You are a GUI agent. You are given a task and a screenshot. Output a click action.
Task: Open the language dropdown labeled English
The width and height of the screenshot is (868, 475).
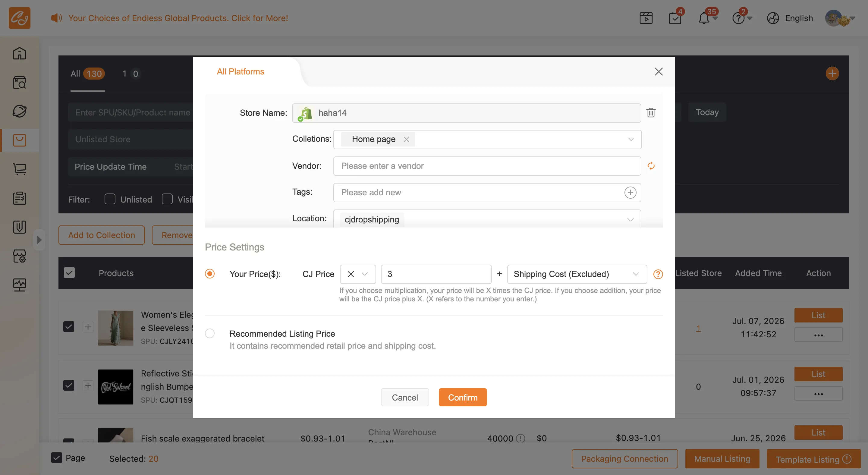(x=799, y=18)
